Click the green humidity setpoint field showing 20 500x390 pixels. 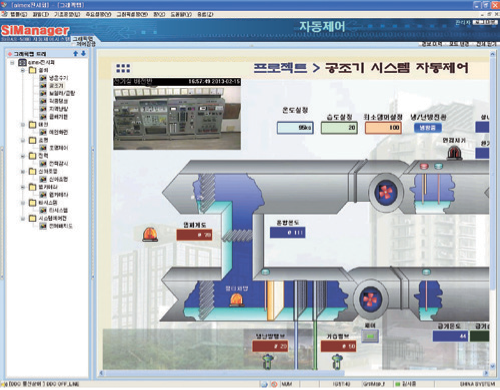[x=339, y=128]
